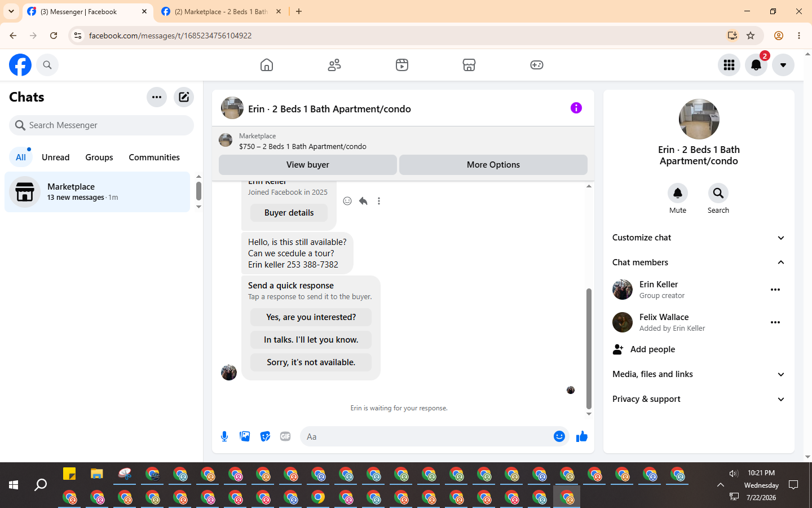Screen dimensions: 812x508
Task: Click the browser address bar URL
Action: 170,36
